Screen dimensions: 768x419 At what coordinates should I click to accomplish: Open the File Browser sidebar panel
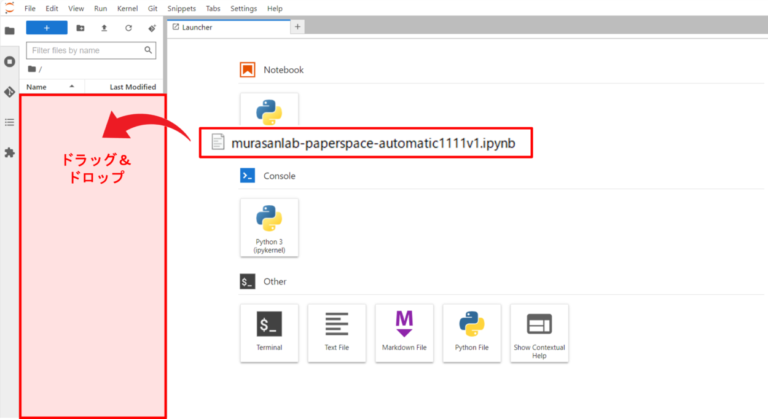[x=10, y=30]
